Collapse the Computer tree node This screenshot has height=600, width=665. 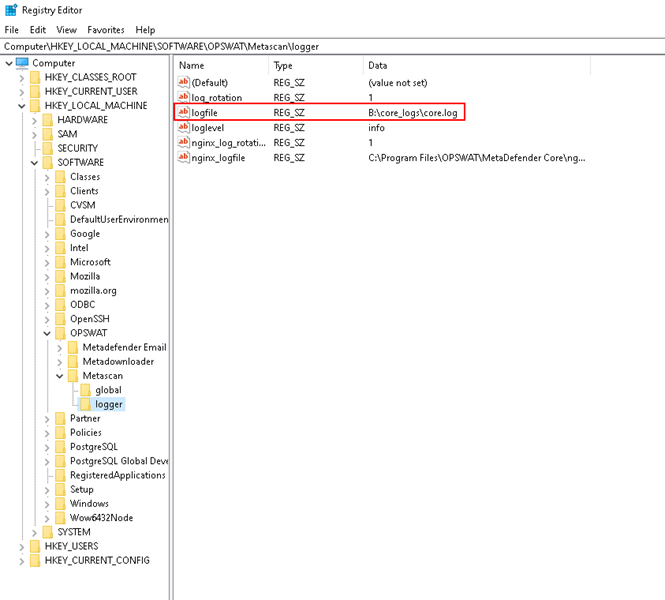point(9,63)
